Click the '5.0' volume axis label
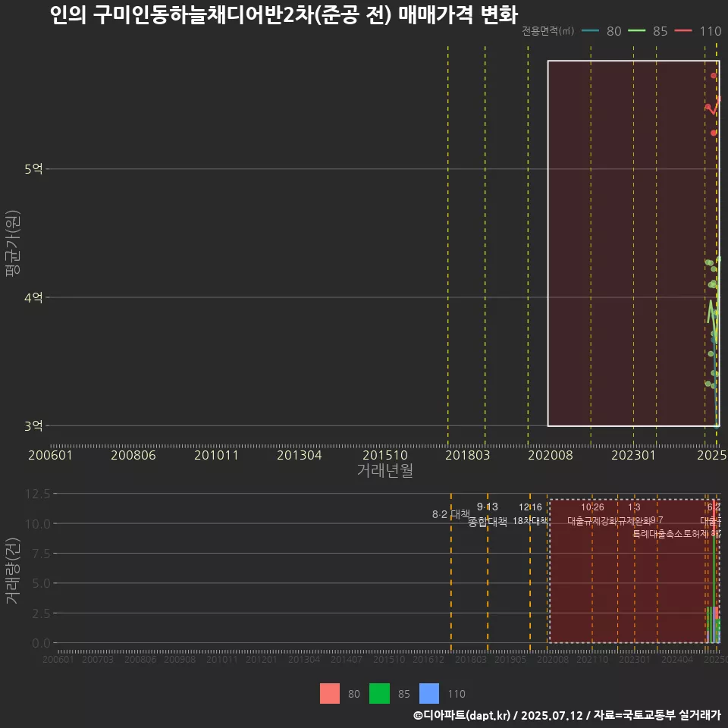 pyautogui.click(x=42, y=583)
